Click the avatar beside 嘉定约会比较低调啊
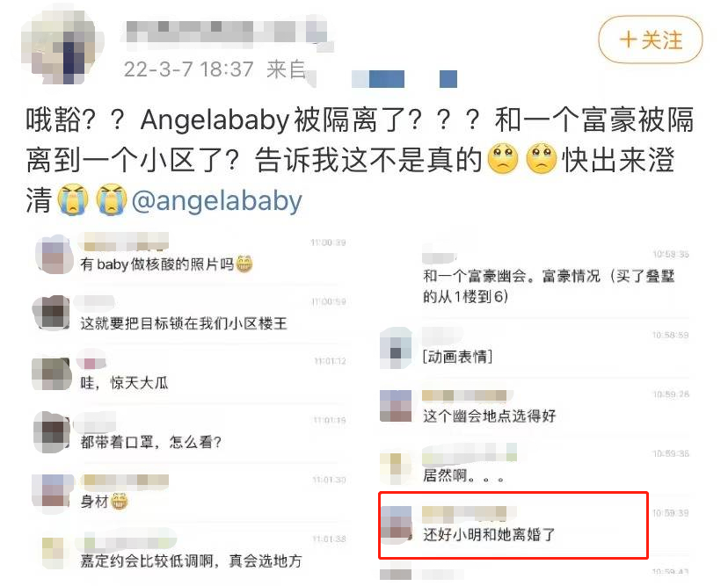 pos(53,552)
